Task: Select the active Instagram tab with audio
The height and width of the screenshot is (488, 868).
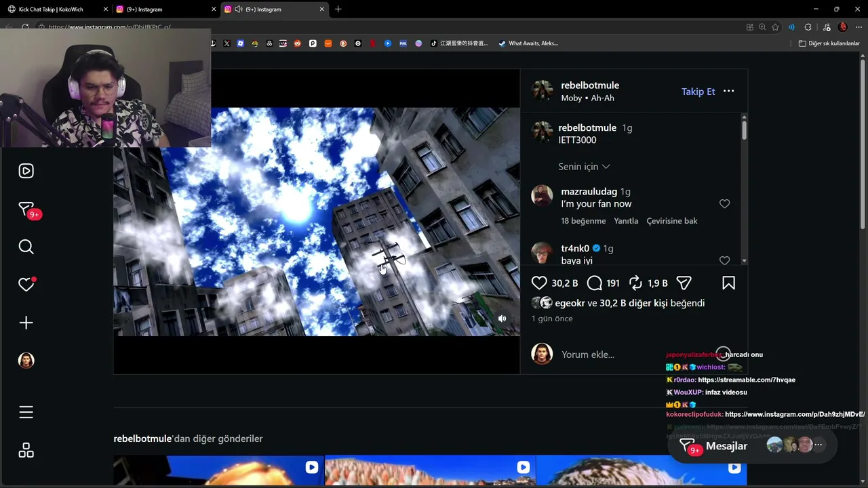Action: click(274, 9)
